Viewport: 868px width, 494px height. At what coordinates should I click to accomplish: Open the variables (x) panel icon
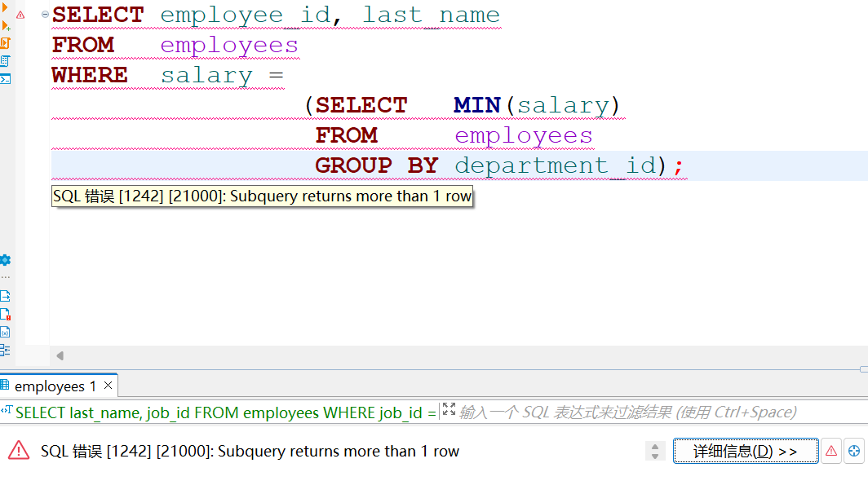5,332
